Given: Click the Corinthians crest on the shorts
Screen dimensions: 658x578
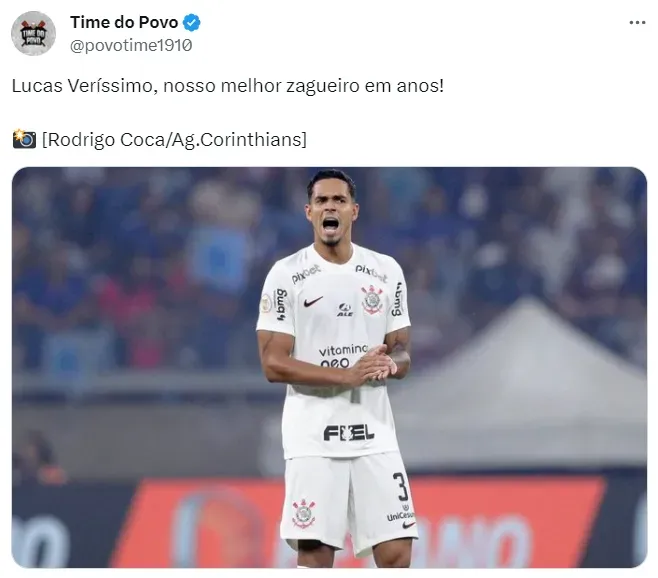Looking at the screenshot, I should pyautogui.click(x=304, y=514).
